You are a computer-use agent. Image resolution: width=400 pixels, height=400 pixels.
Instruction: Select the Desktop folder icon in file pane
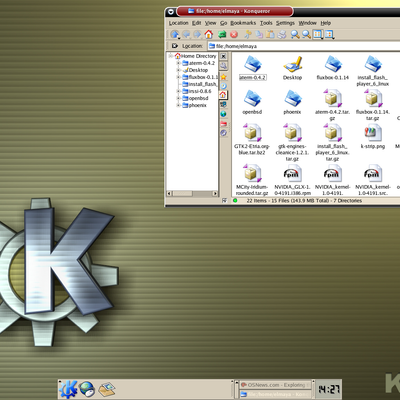tap(292, 64)
